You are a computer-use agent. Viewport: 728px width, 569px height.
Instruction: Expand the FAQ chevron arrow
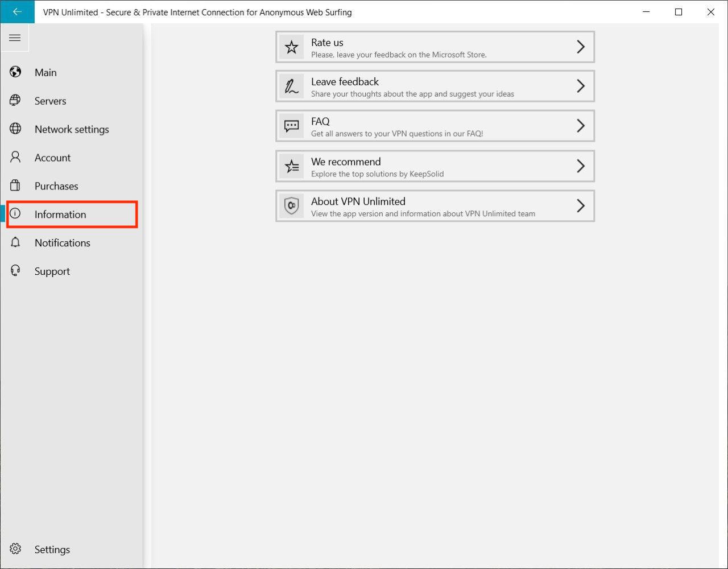(x=581, y=126)
